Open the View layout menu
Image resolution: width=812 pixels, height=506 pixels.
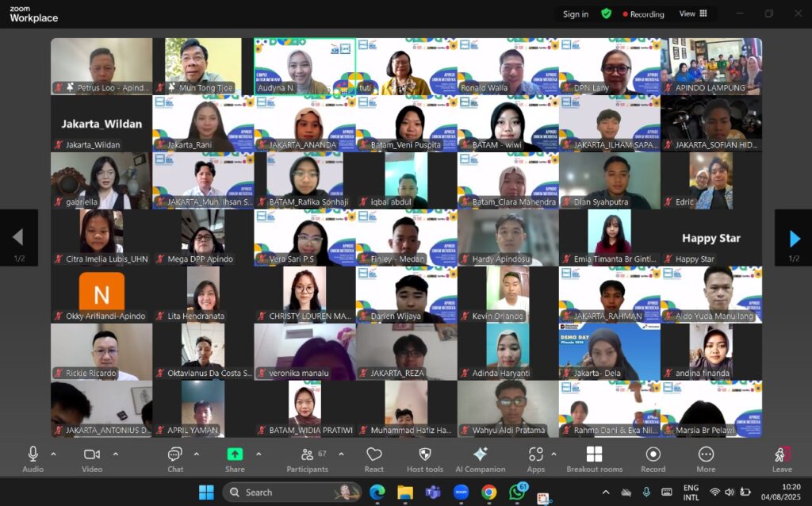691,13
